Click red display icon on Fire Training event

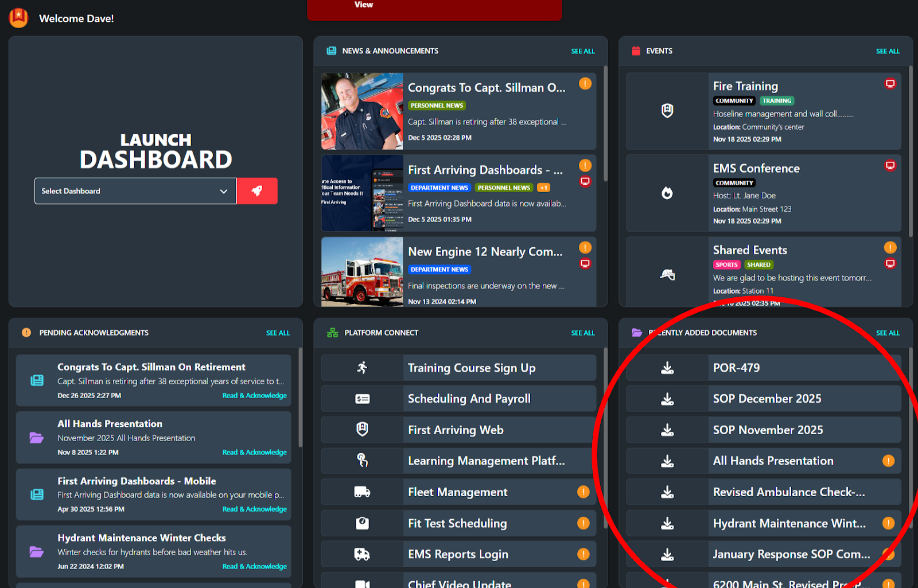coord(890,84)
